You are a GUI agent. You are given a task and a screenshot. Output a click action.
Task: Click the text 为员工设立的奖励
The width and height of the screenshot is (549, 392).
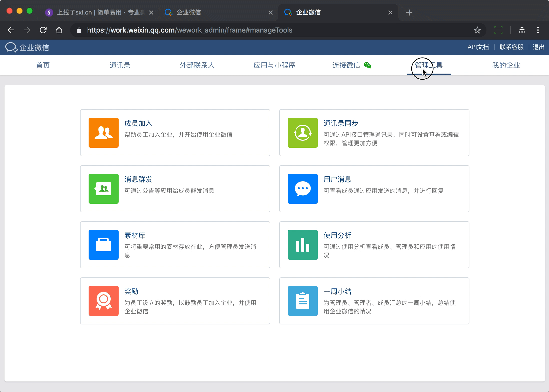point(148,303)
